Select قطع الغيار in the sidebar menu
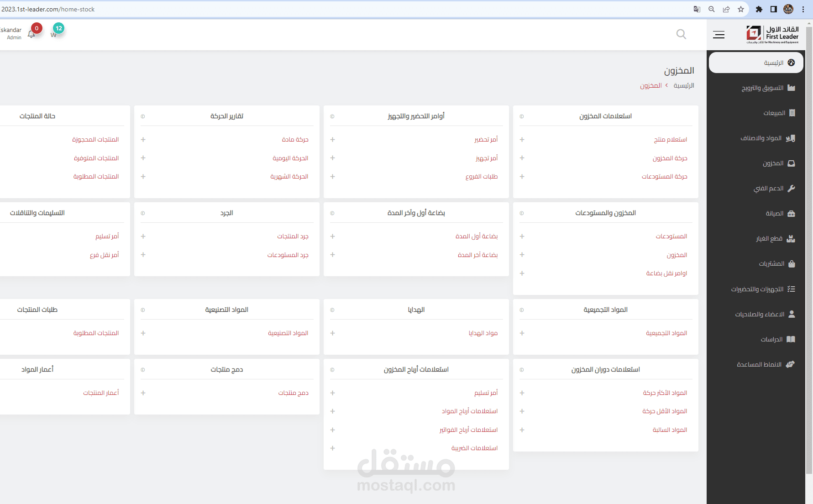This screenshot has width=813, height=504. tap(769, 238)
